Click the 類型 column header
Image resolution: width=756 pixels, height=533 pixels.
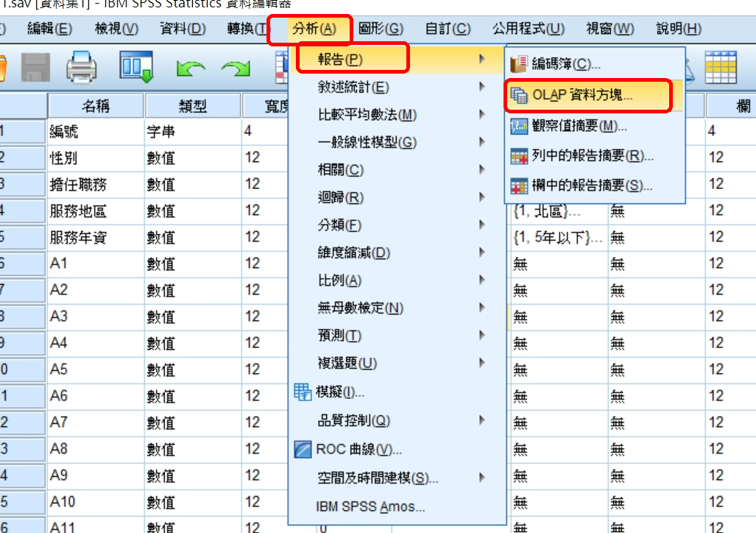(192, 107)
